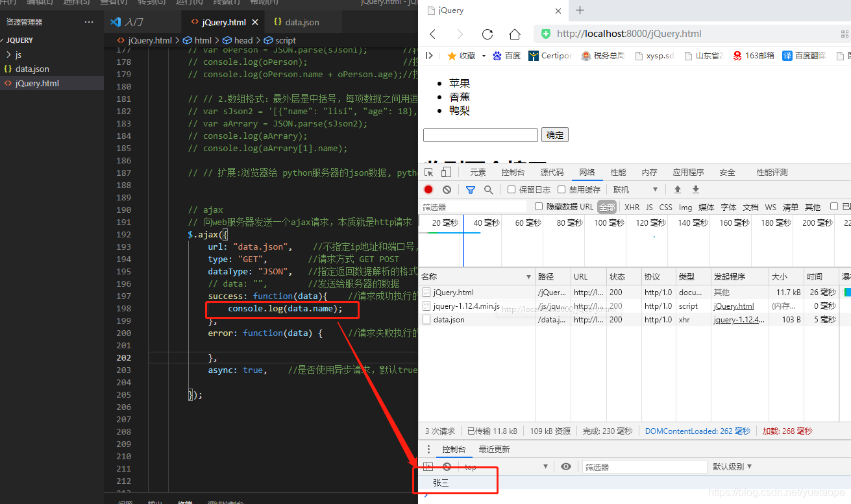The image size is (851, 504).
Task: Open jQuery.html initiator link for jquery script
Action: [734, 306]
